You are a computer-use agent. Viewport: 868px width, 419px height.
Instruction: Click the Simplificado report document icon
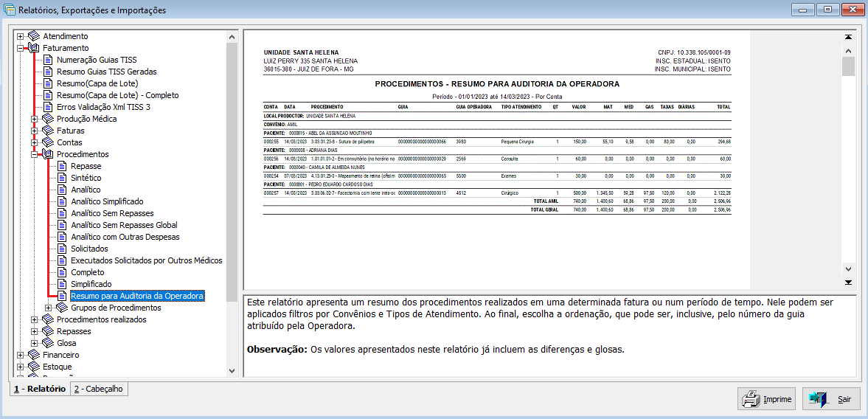tap(63, 284)
